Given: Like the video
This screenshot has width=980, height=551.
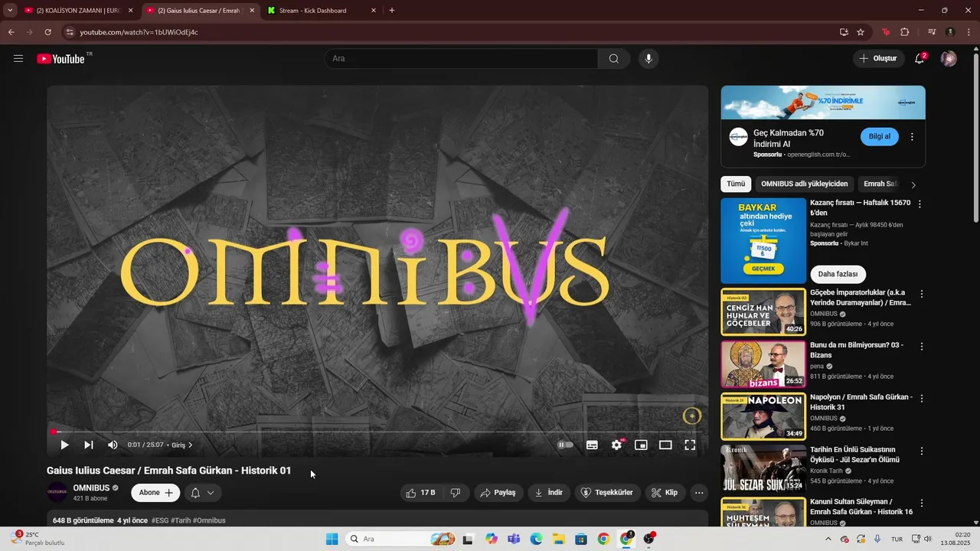Looking at the screenshot, I should (x=421, y=493).
